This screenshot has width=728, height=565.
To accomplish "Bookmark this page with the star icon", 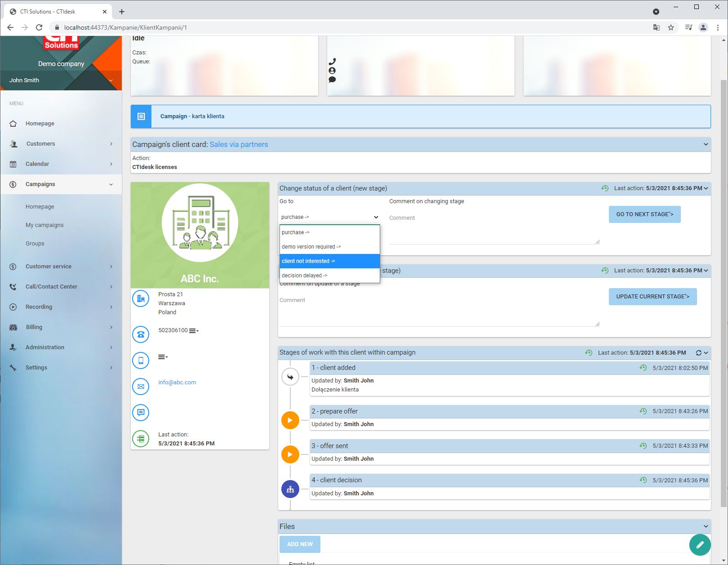I will coord(671,27).
